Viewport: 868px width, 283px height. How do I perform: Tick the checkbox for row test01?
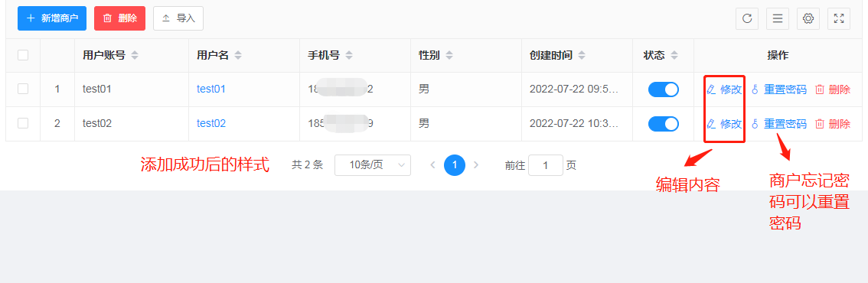23,89
